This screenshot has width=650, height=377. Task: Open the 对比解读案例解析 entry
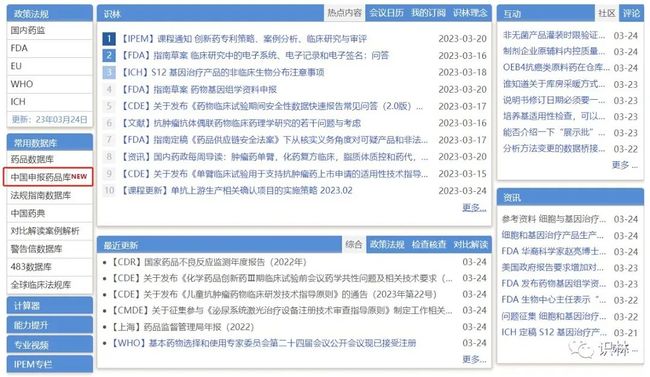45,231
